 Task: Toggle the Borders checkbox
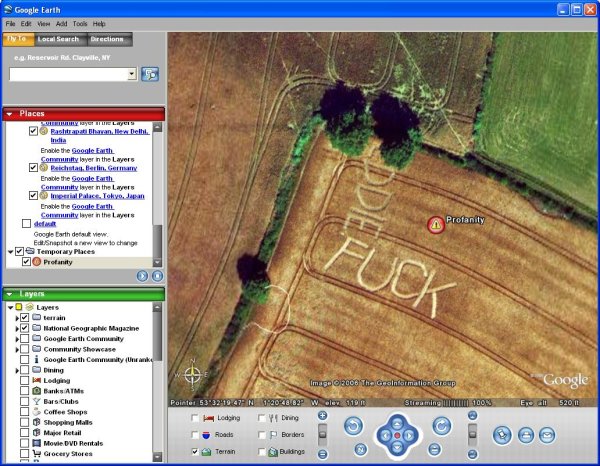point(261,435)
